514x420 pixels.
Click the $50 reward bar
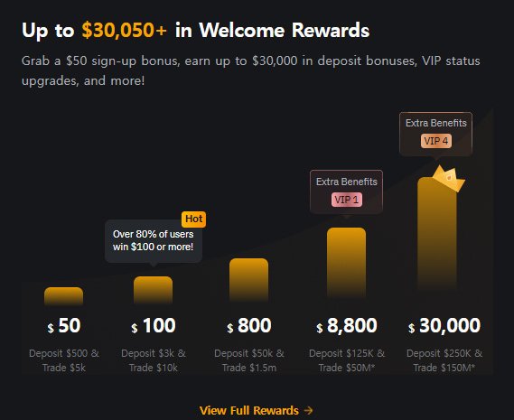pos(63,296)
